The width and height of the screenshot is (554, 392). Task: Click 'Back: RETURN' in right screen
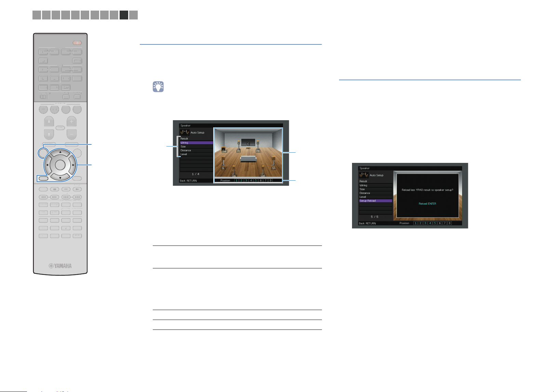click(x=367, y=223)
